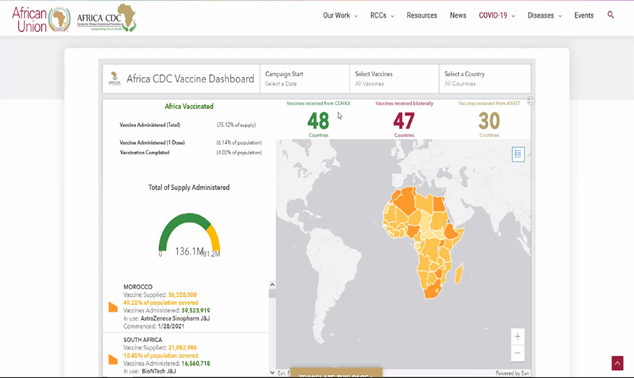The width and height of the screenshot is (634, 378).
Task: Open the Campaign Start date selector
Action: point(304,78)
